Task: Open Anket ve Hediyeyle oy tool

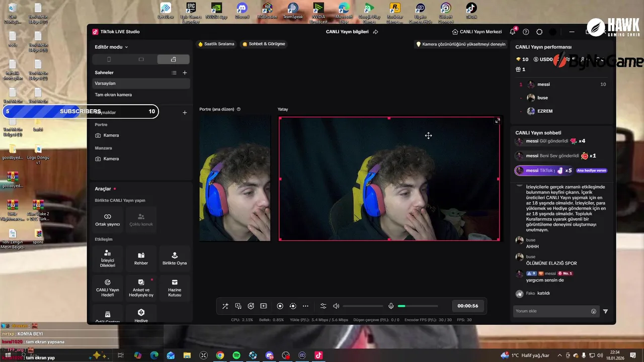Action: 141,288
